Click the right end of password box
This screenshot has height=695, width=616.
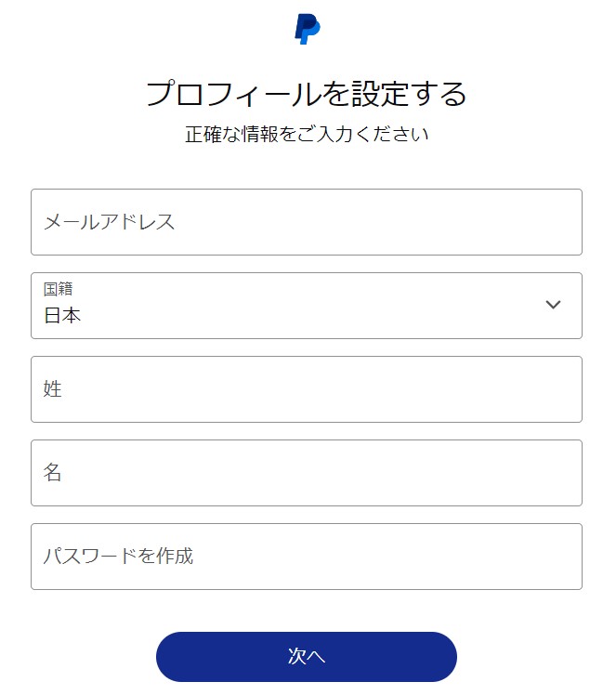tap(562, 557)
